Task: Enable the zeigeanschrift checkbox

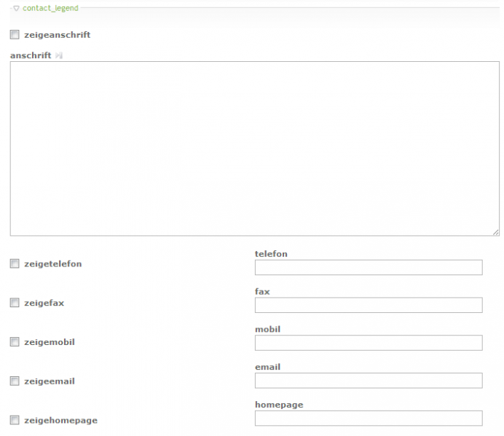Action: [15, 34]
